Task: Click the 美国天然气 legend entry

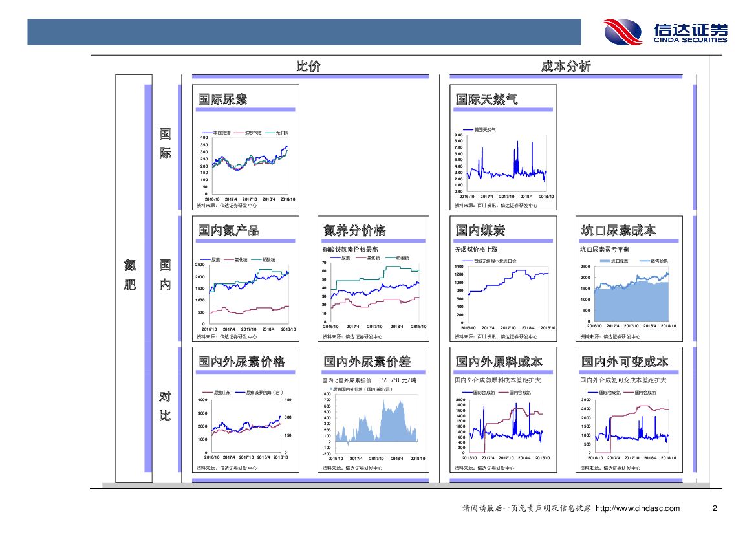Action: [479, 130]
